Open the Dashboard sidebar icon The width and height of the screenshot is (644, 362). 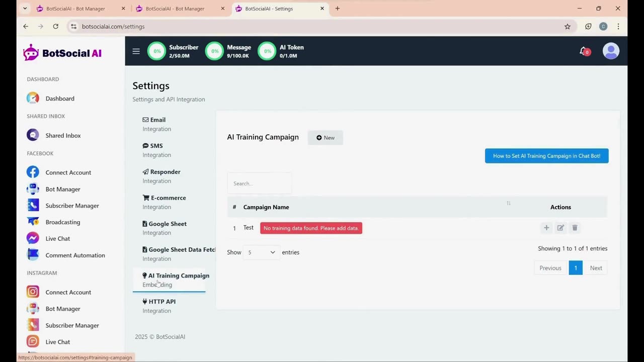(33, 99)
